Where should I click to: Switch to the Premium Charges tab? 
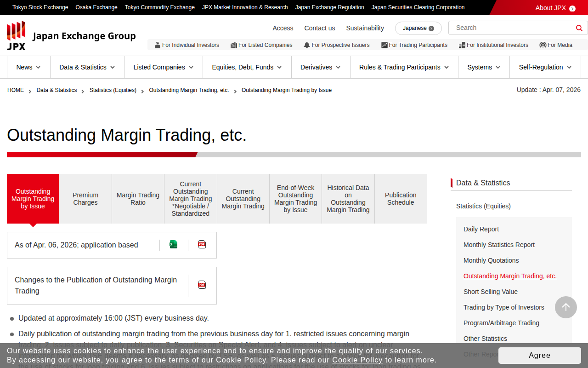click(x=85, y=199)
